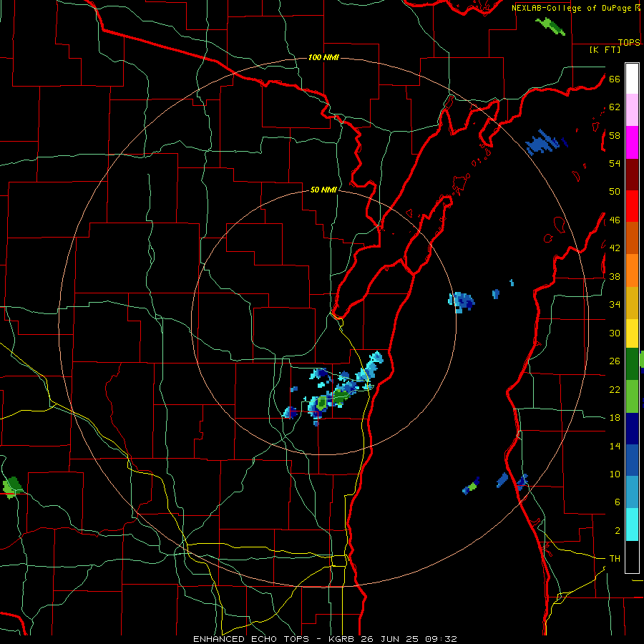Viewport: 644px width, 644px height.
Task: Pick the white legend color swatch
Action: click(632, 79)
